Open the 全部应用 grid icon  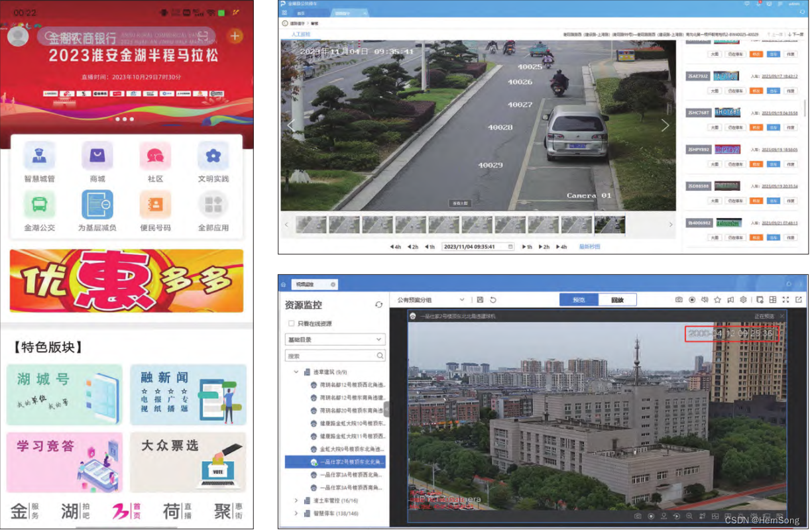point(213,205)
